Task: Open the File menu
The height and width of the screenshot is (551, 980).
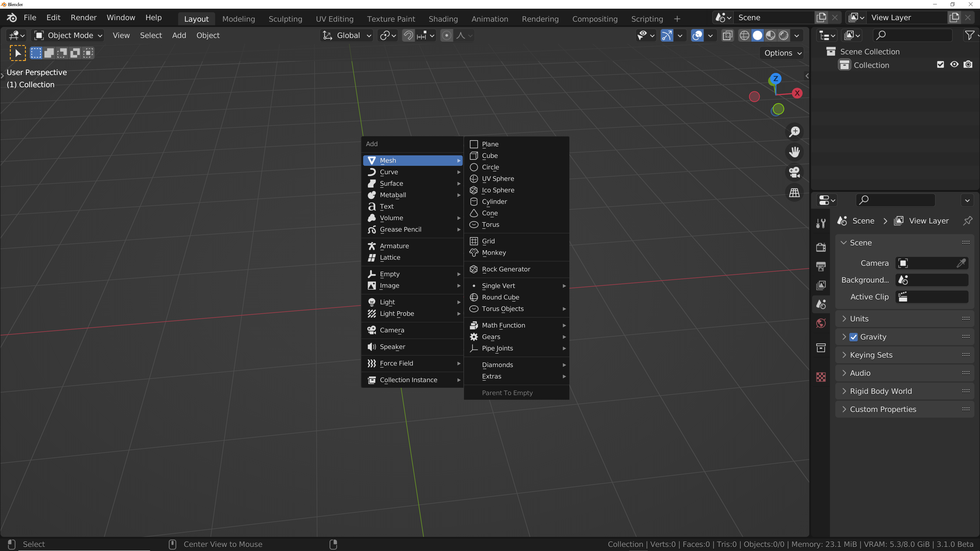Action: tap(30, 18)
